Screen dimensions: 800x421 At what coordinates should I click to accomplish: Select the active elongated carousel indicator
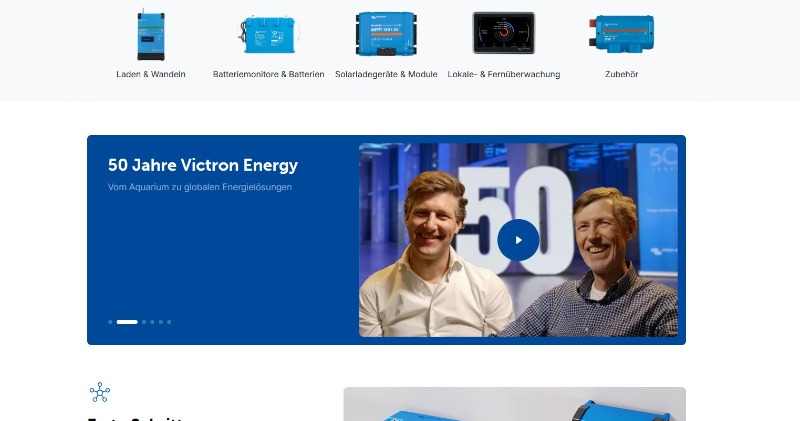tap(127, 322)
